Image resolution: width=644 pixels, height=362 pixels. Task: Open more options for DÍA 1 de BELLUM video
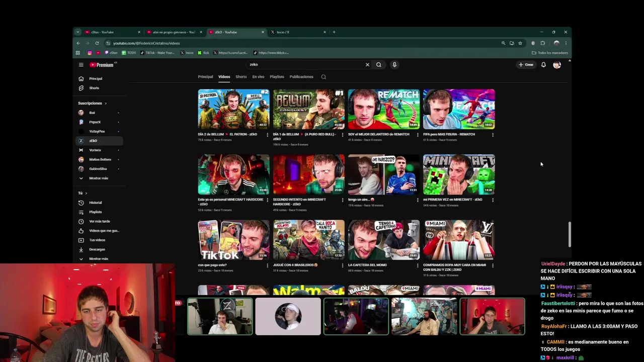(342, 135)
